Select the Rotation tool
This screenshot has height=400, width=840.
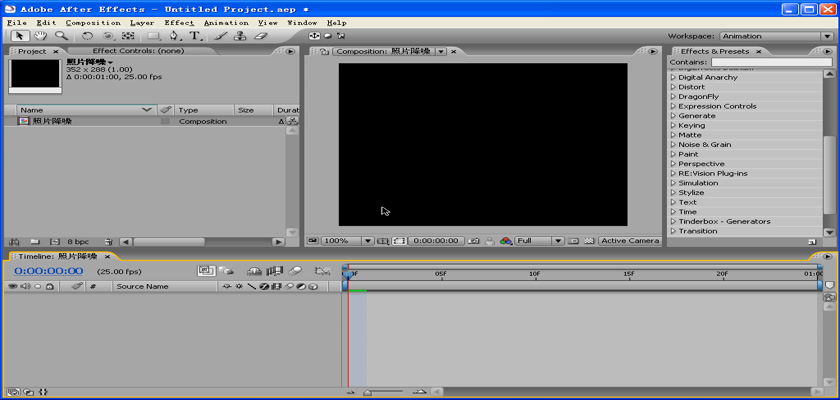88,36
